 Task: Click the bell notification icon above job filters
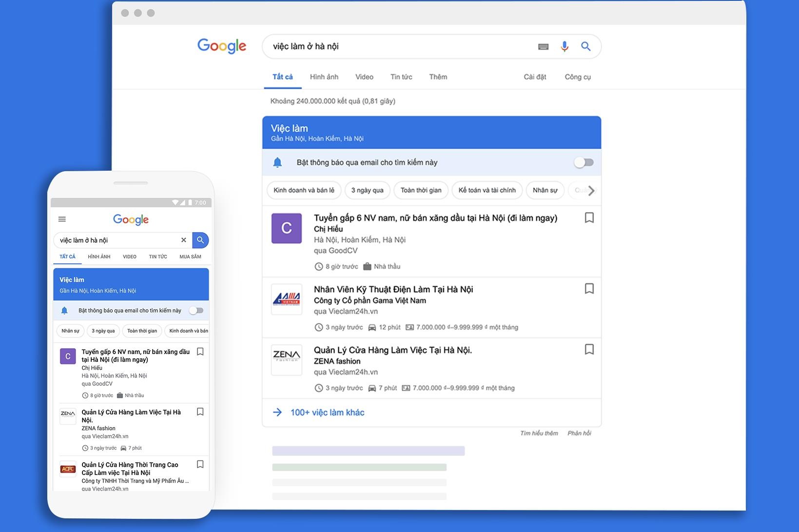[278, 162]
